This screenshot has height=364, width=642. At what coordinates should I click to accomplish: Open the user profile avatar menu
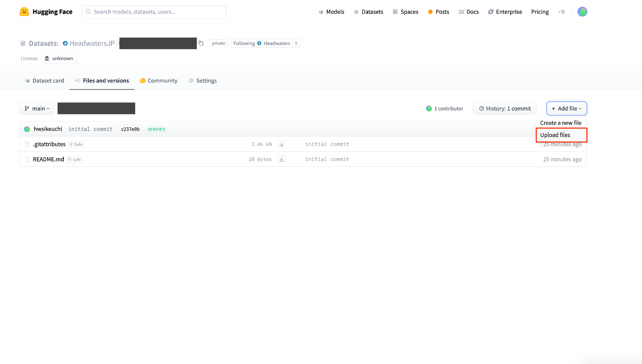(582, 12)
